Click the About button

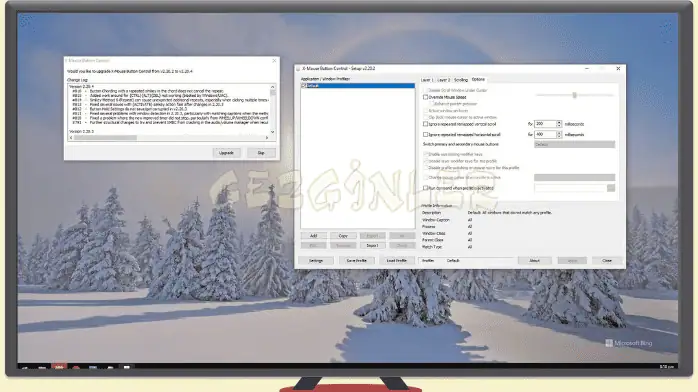[x=535, y=260]
